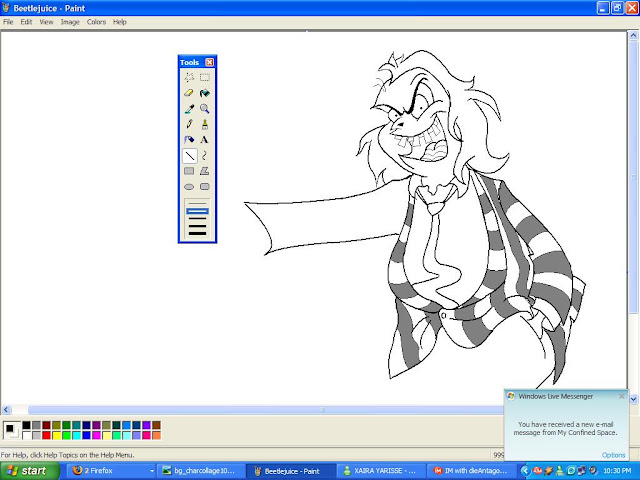Open the new e-mail message notification text
640x480 pixels.
(565, 428)
